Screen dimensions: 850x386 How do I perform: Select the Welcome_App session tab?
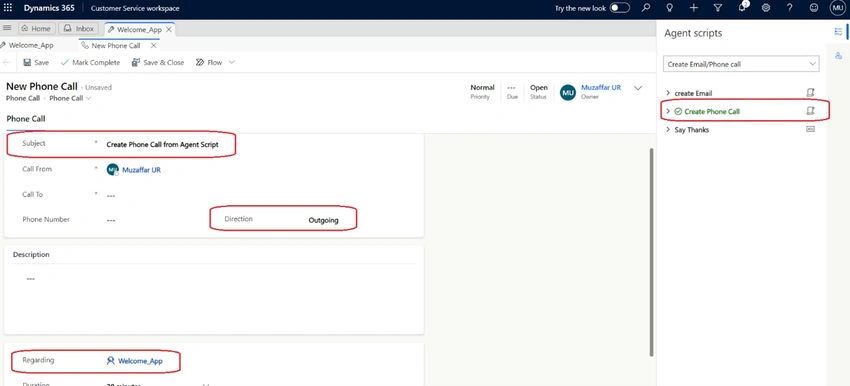(x=134, y=30)
